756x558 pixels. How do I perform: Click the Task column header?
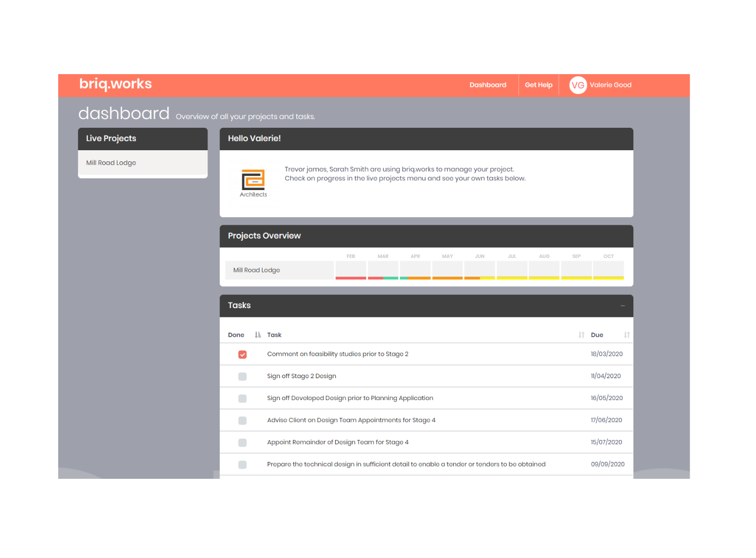pos(274,335)
